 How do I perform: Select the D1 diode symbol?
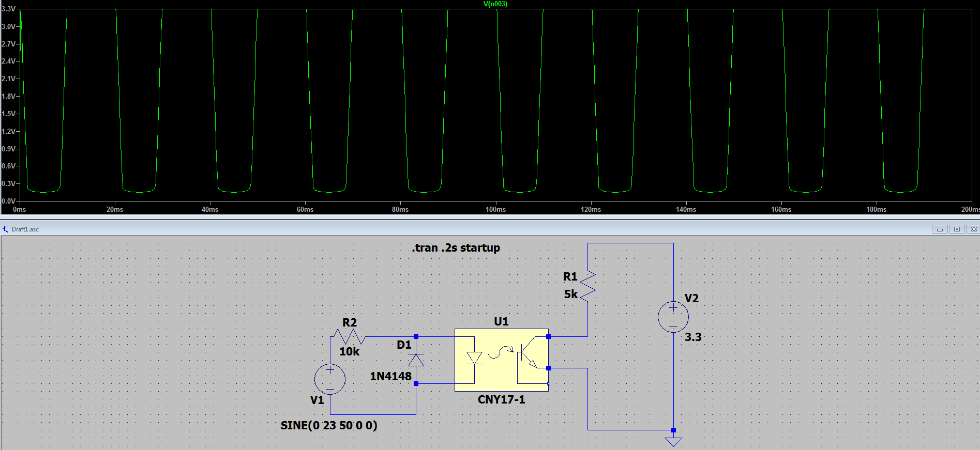click(416, 360)
